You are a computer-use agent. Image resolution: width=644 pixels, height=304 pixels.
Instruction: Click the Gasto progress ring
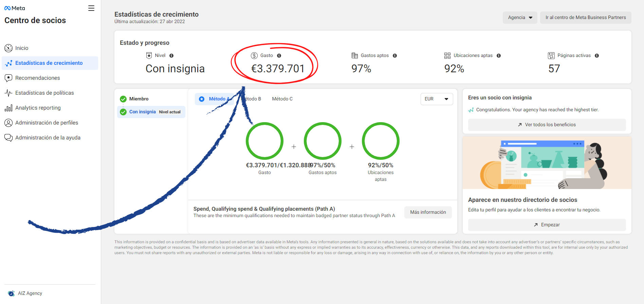coord(264,141)
